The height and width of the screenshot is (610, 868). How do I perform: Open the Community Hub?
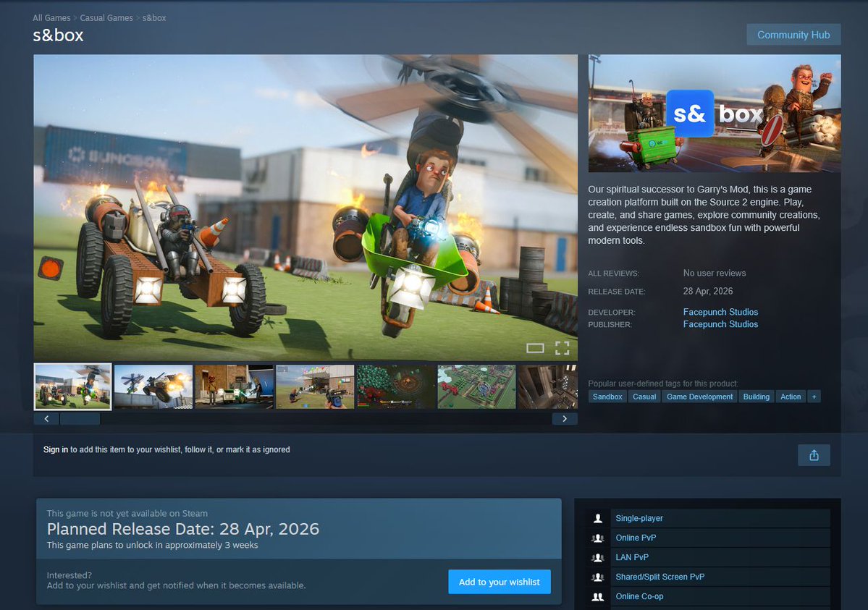click(x=793, y=35)
